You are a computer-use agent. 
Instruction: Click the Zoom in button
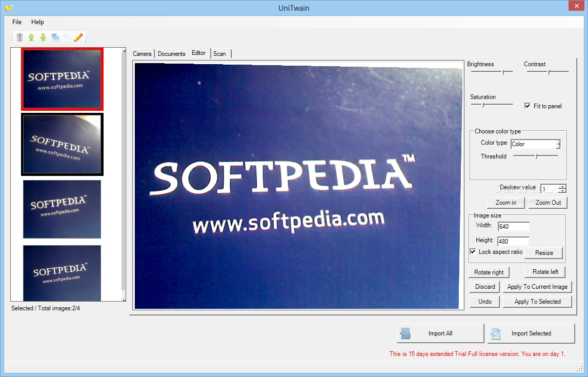click(x=505, y=203)
